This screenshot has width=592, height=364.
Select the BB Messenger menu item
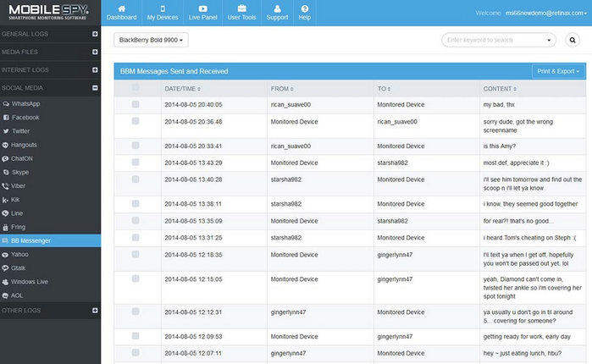point(50,240)
